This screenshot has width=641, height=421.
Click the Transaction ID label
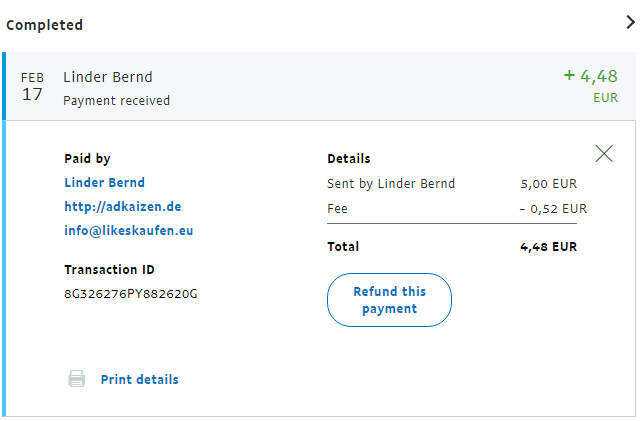109,270
